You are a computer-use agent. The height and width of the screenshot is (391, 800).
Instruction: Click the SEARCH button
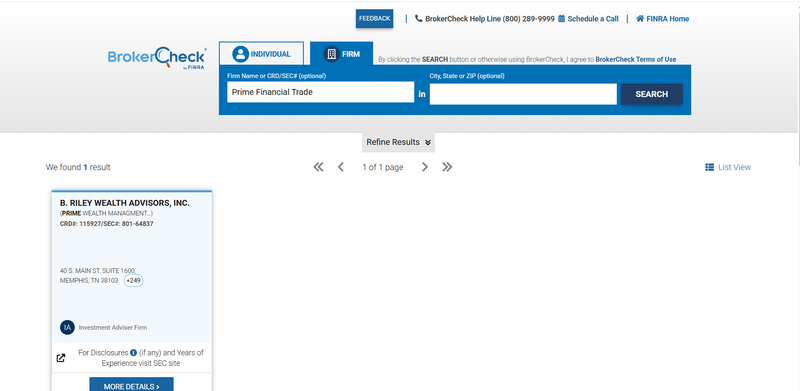(652, 94)
